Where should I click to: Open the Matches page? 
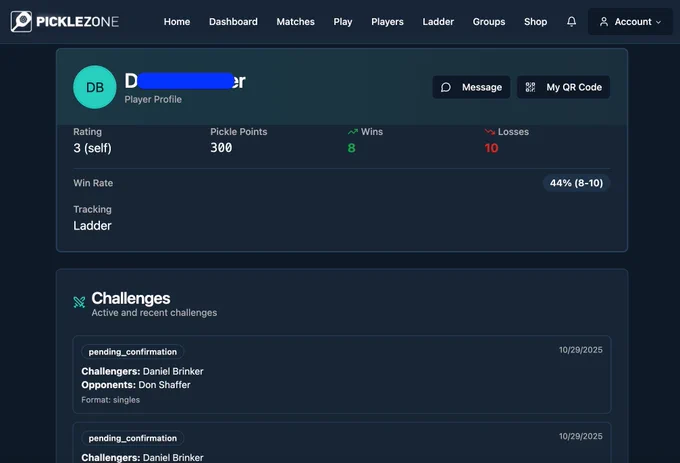295,22
